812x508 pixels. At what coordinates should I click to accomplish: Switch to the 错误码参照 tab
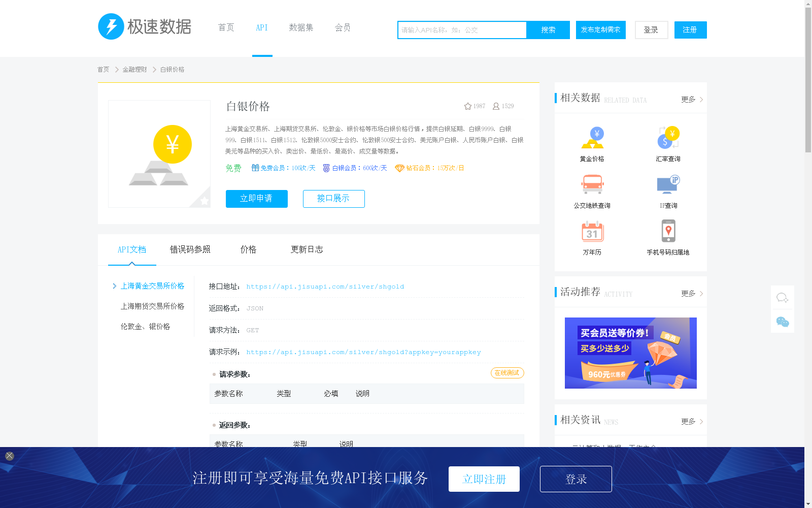[190, 249]
